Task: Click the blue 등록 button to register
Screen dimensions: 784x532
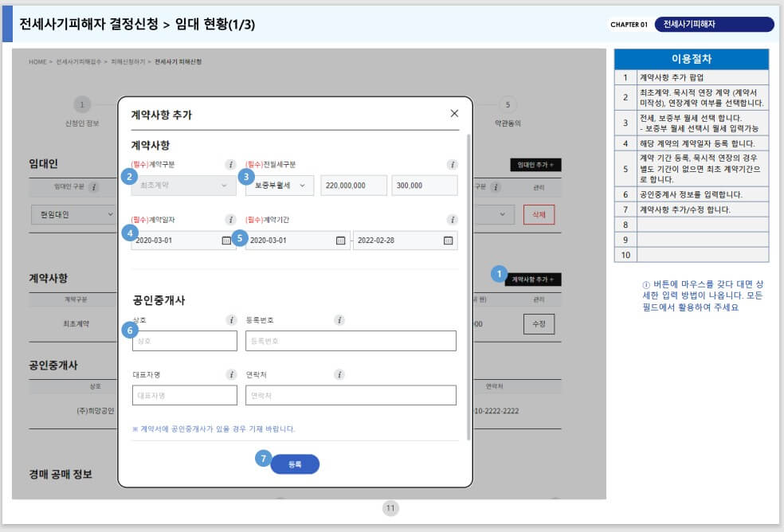Action: click(x=294, y=463)
